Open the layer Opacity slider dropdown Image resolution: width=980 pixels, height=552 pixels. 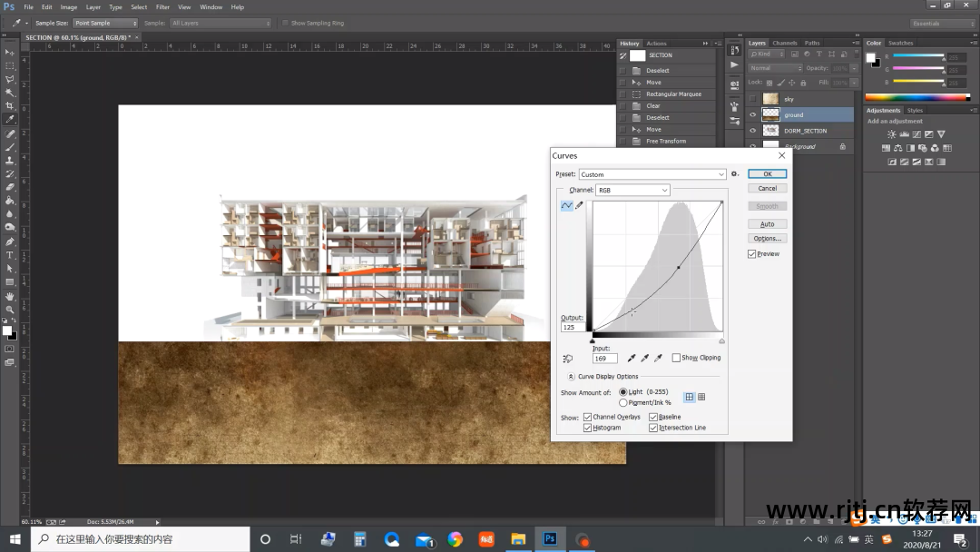854,68
